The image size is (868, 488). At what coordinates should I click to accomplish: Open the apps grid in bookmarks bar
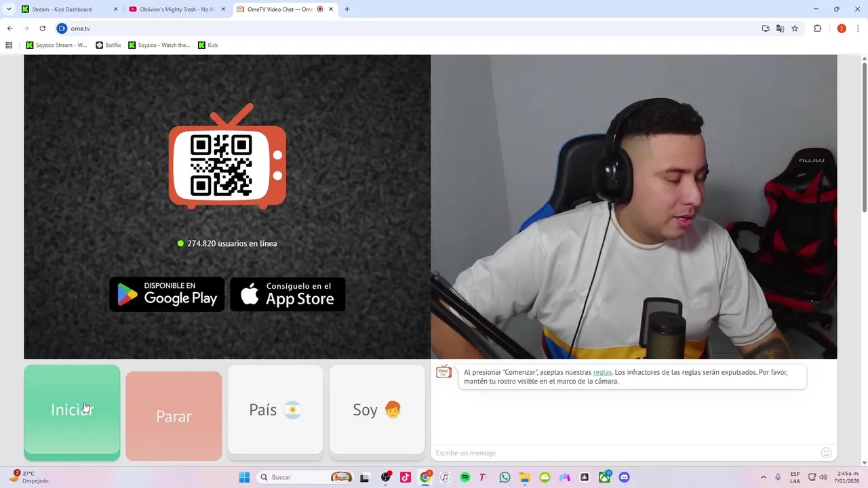(x=9, y=45)
